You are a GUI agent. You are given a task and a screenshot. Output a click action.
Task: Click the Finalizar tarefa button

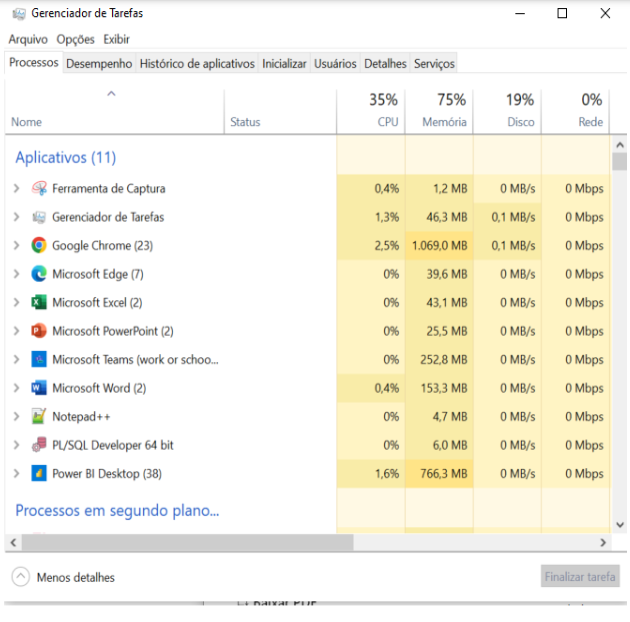pos(580,577)
